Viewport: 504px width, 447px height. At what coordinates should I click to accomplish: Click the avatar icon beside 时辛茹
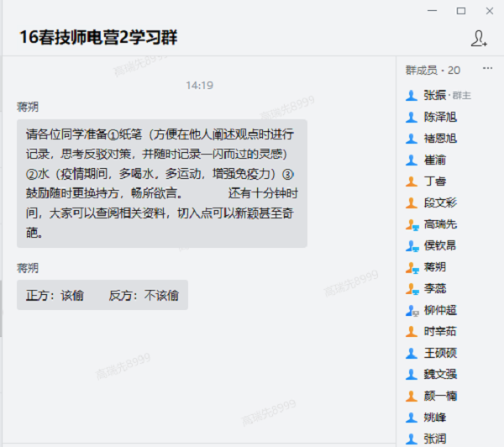point(412,332)
